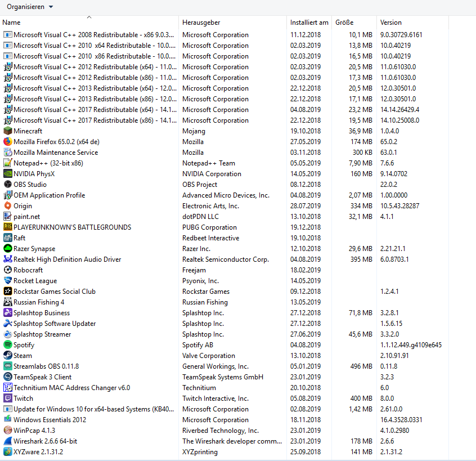Select Visual C++ 2012 Redistributable (x64) entry
This screenshot has width=476, height=461.
tap(95, 67)
